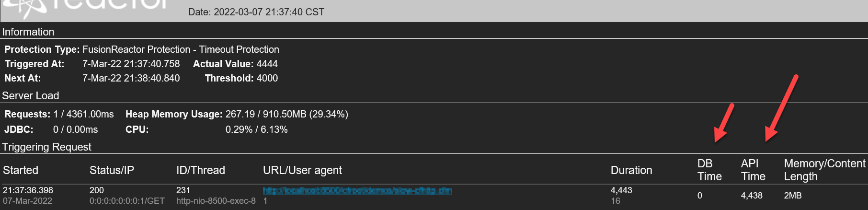This screenshot has width=868, height=210.
Task: Click the duration value 4,443
Action: coord(621,190)
